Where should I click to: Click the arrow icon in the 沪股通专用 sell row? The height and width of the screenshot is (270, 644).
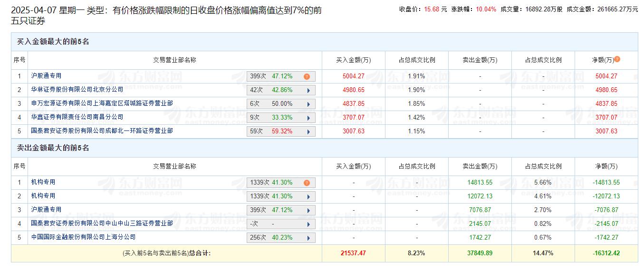pyautogui.click(x=308, y=210)
